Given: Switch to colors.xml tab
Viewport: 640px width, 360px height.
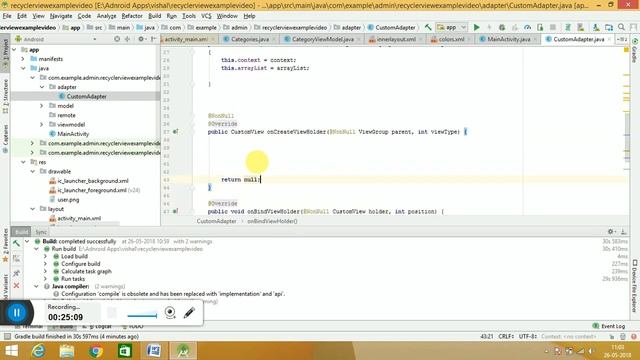Looking at the screenshot, I should point(451,39).
